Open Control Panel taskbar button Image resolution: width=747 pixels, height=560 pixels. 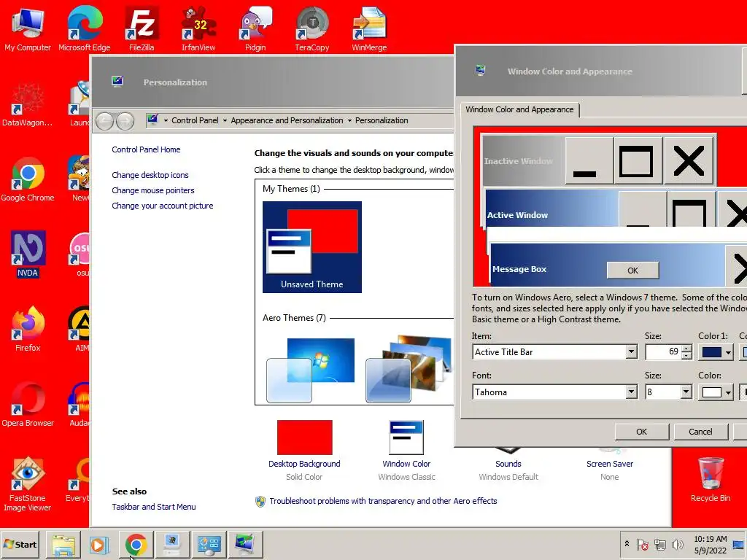pyautogui.click(x=209, y=544)
